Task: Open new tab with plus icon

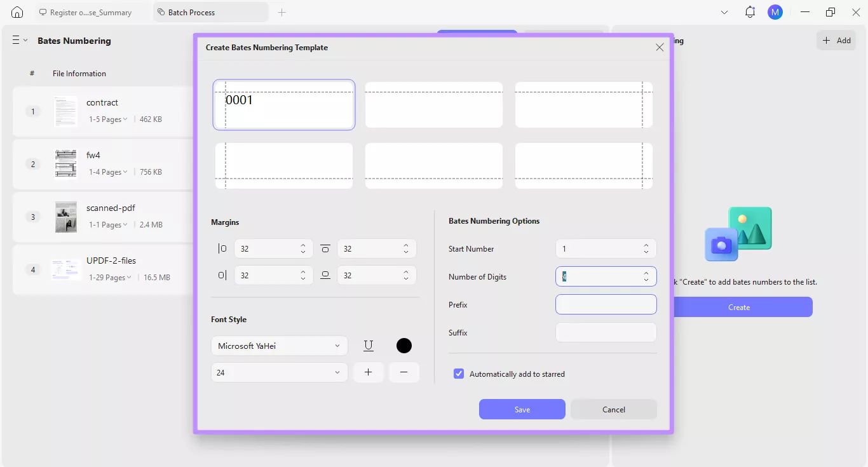Action: (x=282, y=12)
